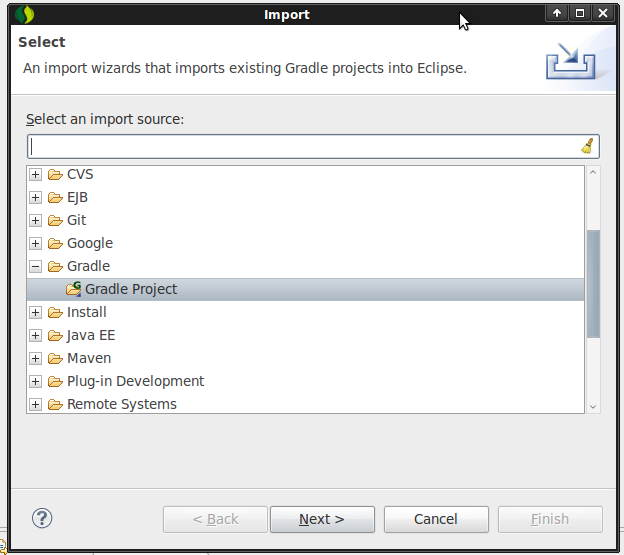
Task: Click the Java EE folder icon
Action: click(55, 335)
